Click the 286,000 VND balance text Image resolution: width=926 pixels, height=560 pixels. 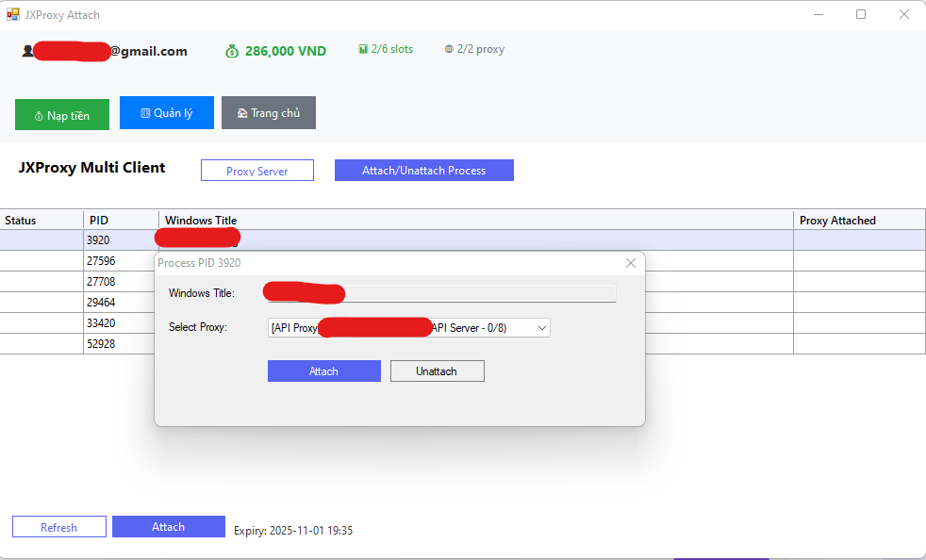pos(285,52)
